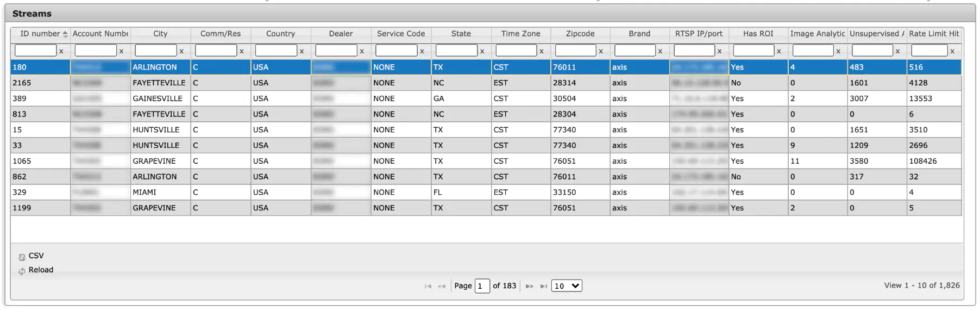Click FL state cell

pos(461,193)
